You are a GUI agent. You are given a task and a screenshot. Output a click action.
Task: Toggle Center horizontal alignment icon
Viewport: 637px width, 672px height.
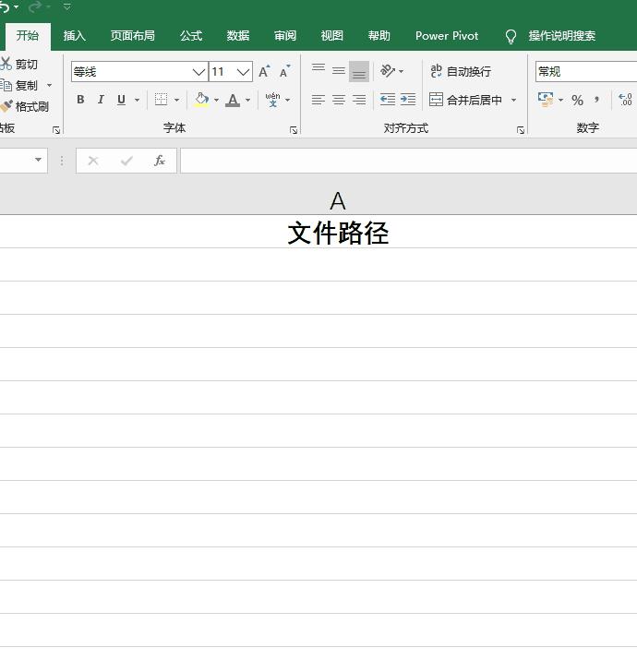point(339,100)
